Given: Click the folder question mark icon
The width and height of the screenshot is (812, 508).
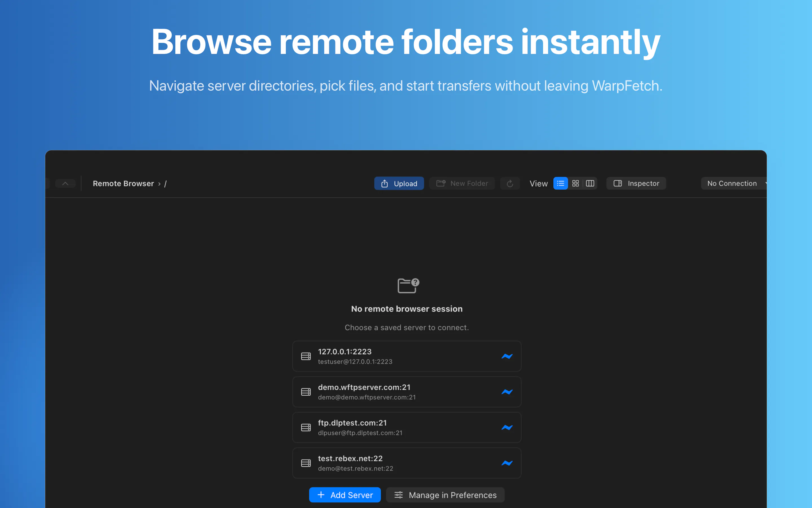Looking at the screenshot, I should point(408,286).
